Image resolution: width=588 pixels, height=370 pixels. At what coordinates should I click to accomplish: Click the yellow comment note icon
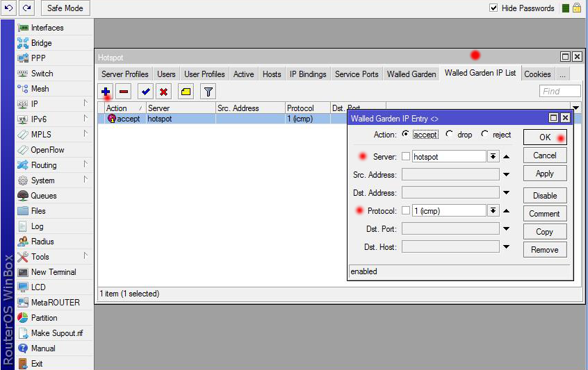[x=186, y=91]
